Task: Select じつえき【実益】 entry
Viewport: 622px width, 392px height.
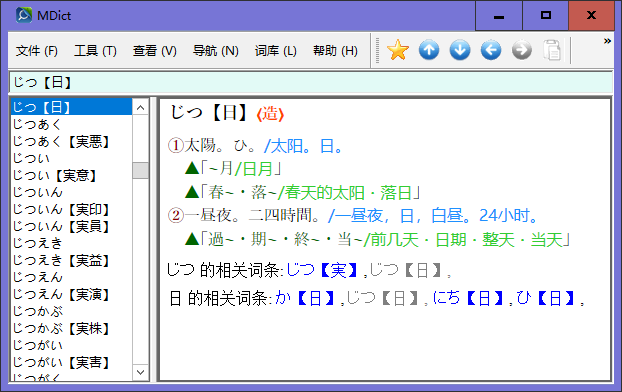Action: point(71,260)
